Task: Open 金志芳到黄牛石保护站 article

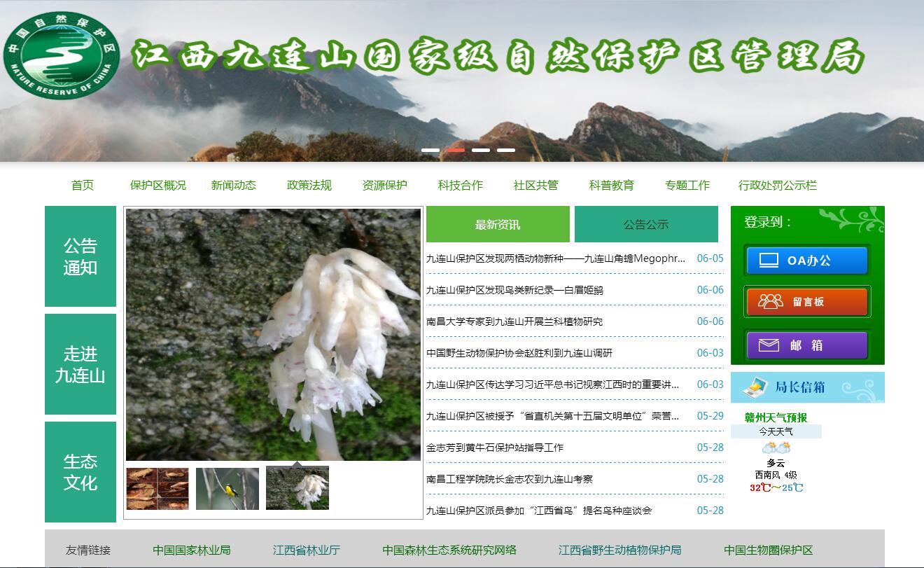Action: pyautogui.click(x=495, y=448)
